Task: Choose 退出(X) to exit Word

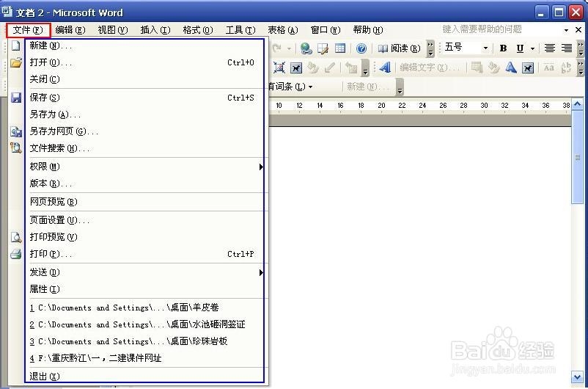Action: [x=144, y=377]
